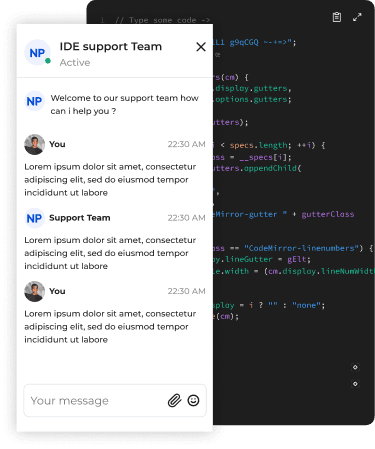Click the clipboard copy icon in code editor
This screenshot has width=375, height=449.
pos(337,17)
